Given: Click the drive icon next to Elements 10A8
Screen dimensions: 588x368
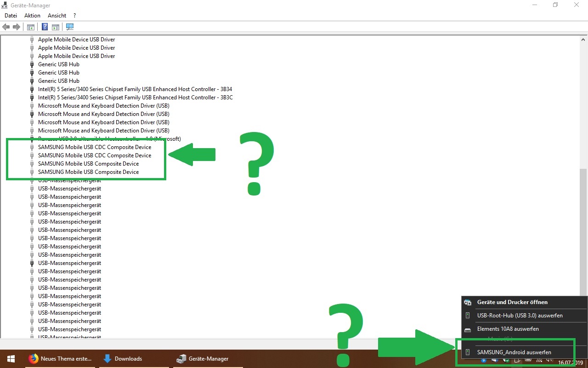Looking at the screenshot, I should [x=468, y=329].
